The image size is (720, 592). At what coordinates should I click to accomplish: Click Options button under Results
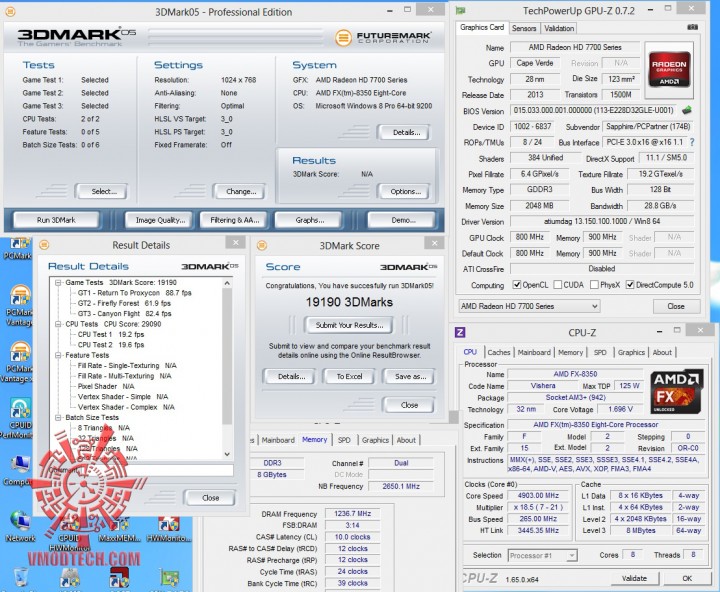tap(405, 192)
